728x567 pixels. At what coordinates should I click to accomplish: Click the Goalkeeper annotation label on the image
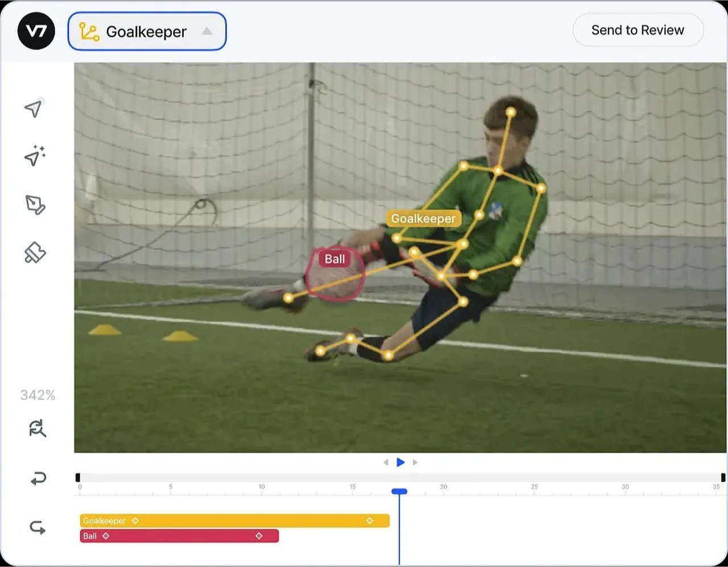tap(423, 218)
